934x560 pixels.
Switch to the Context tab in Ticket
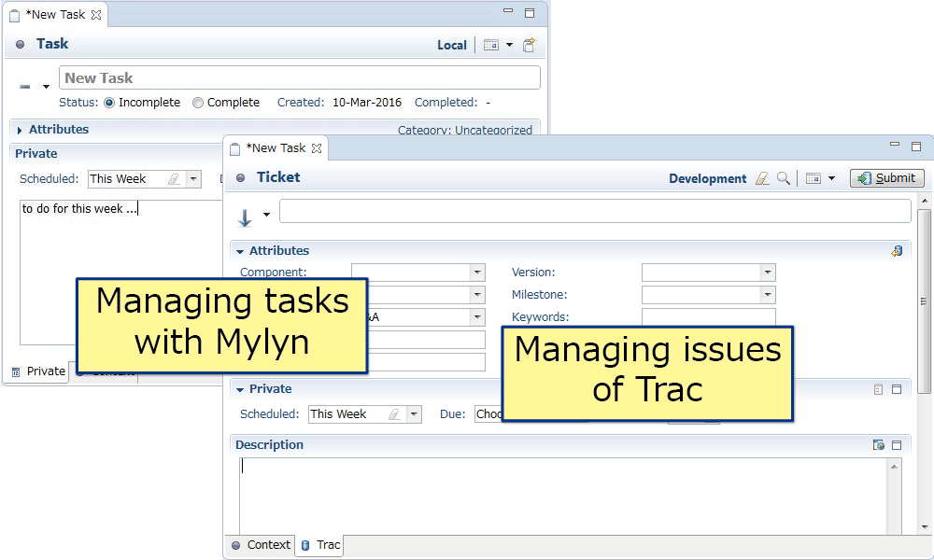point(261,545)
